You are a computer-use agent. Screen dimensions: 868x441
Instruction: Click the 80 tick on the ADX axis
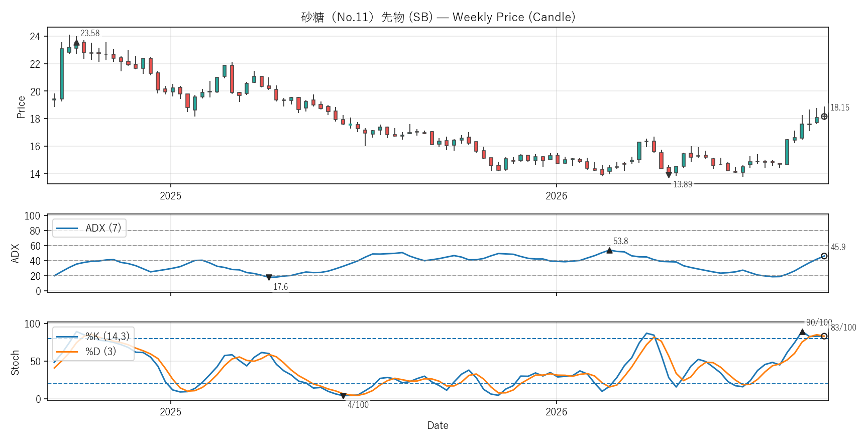35,231
